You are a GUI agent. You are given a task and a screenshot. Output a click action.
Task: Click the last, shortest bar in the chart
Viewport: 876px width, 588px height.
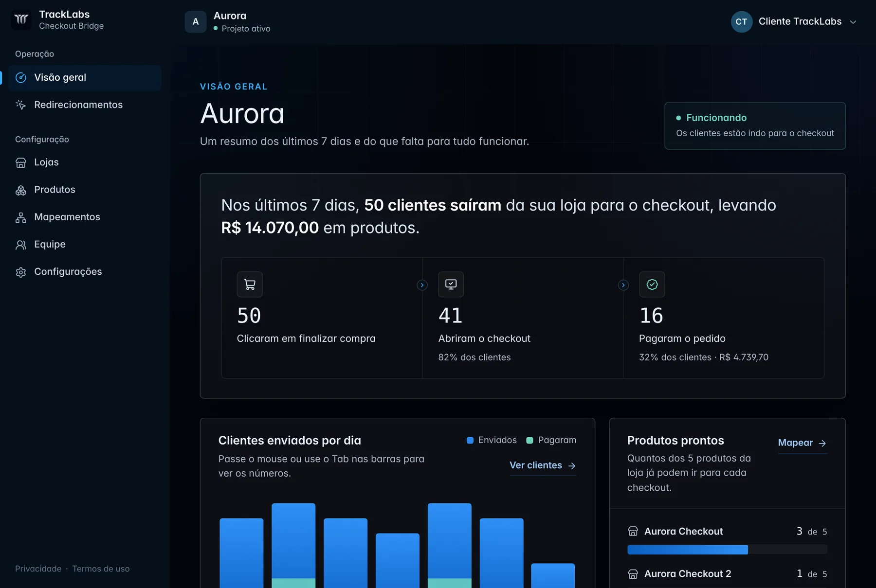pyautogui.click(x=553, y=575)
